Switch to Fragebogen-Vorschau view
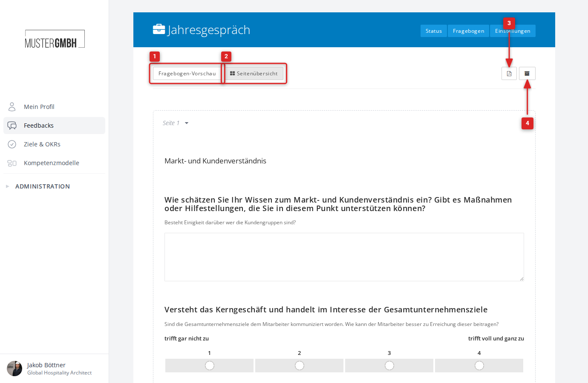 [x=187, y=74]
